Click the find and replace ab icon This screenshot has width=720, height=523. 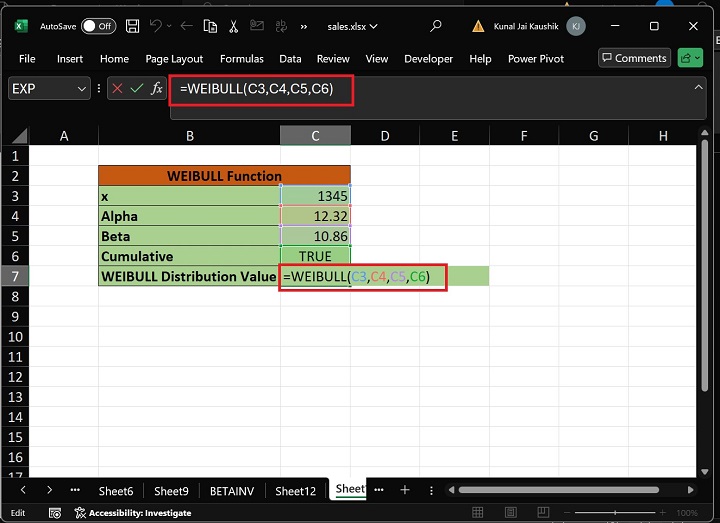point(281,26)
